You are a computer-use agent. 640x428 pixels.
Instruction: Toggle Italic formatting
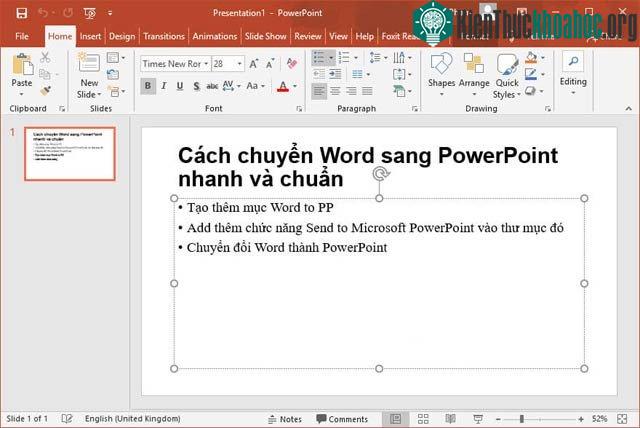164,86
